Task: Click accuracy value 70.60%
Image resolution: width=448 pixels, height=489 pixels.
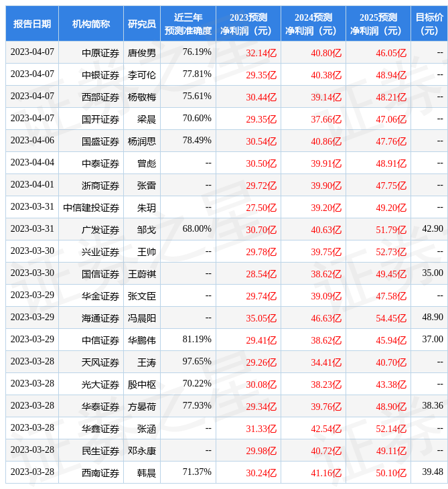Action: tap(197, 118)
